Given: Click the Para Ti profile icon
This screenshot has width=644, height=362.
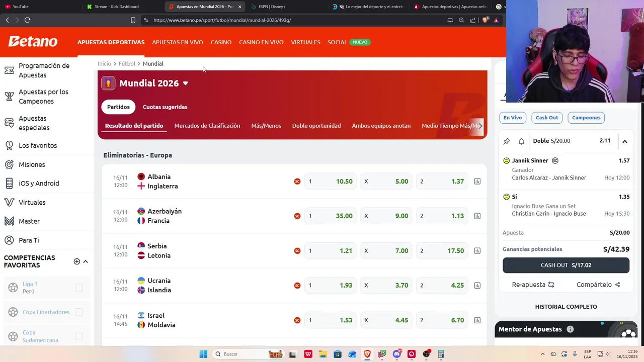Looking at the screenshot, I should [9, 240].
